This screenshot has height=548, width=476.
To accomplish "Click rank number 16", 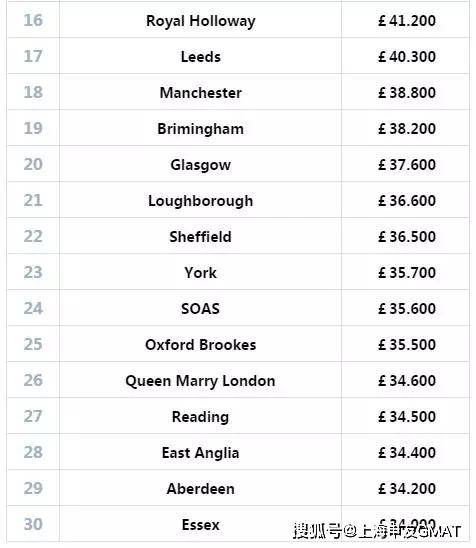I will pyautogui.click(x=33, y=20).
